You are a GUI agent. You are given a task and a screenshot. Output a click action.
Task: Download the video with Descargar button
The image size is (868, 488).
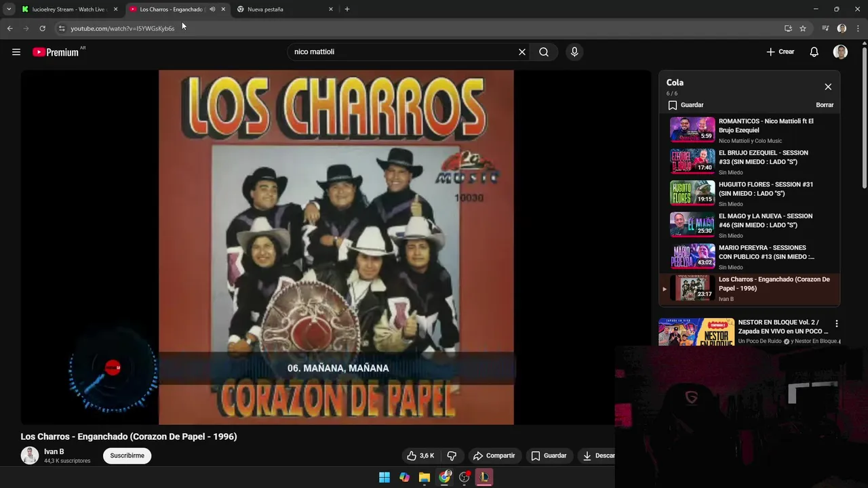pyautogui.click(x=596, y=455)
